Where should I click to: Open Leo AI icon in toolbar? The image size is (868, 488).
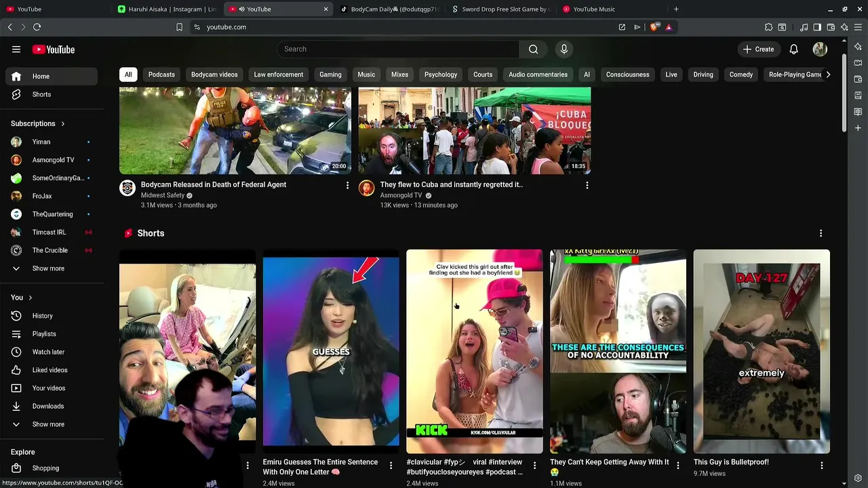click(x=844, y=27)
